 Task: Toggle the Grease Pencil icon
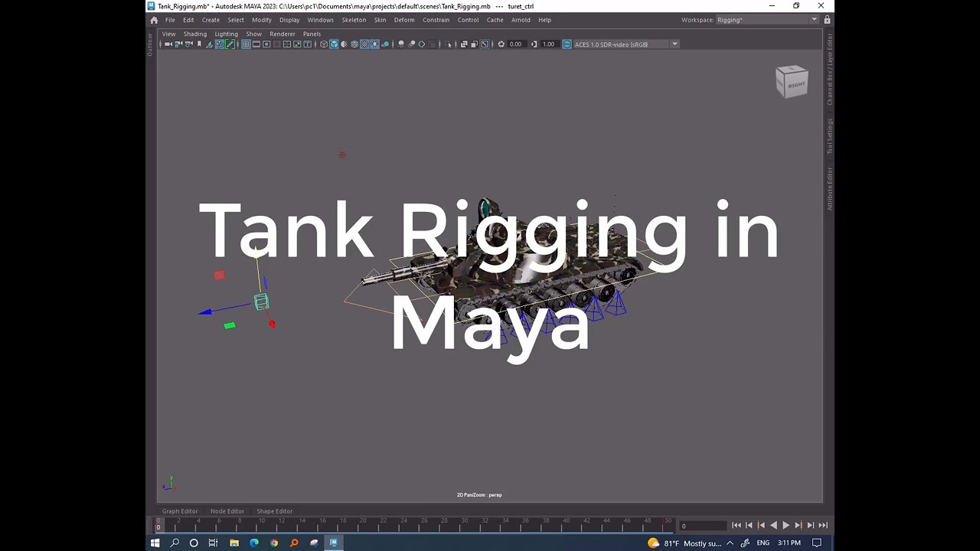230,44
